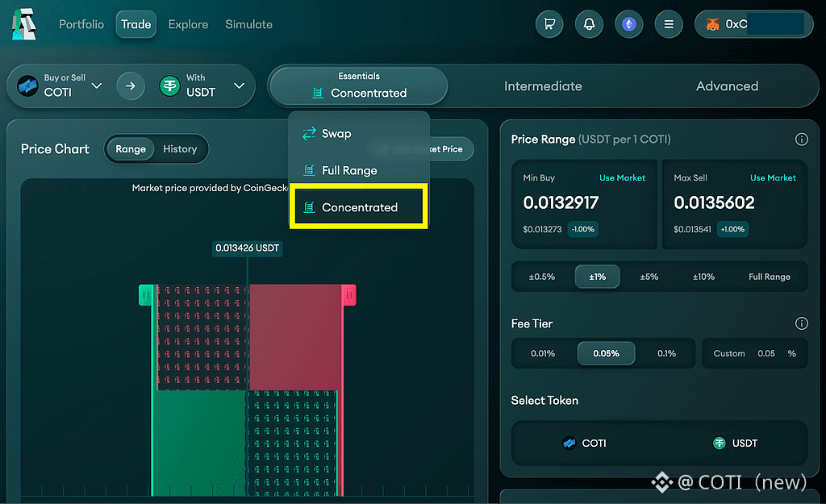Click the MetaMask fox wallet icon
826x504 pixels.
click(x=713, y=24)
